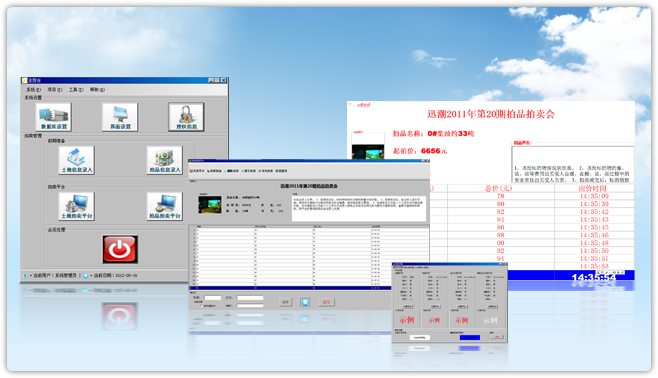Click the gray button left of the clock icon

tap(285, 302)
